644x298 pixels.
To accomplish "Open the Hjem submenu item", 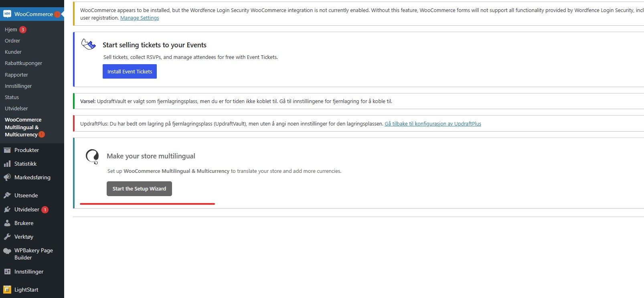I will coord(11,29).
